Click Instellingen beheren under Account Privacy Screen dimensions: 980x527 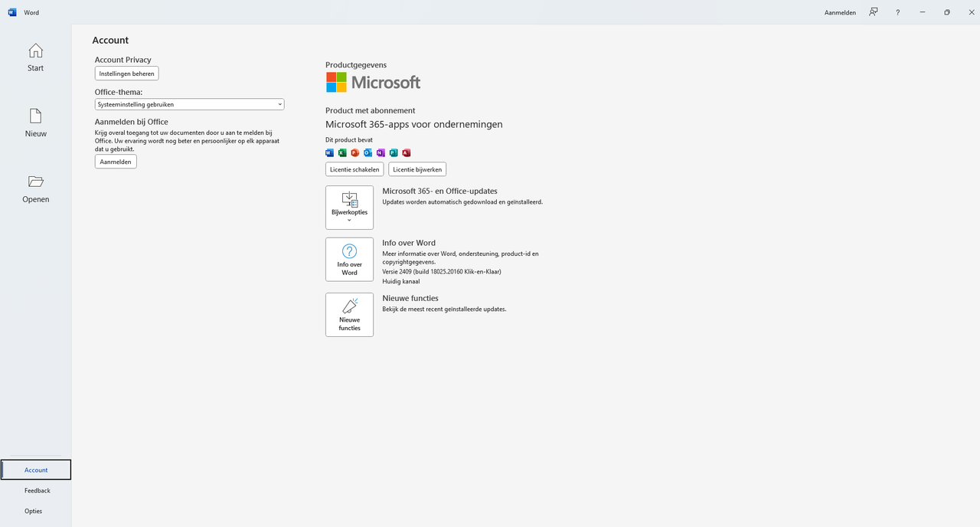click(126, 74)
